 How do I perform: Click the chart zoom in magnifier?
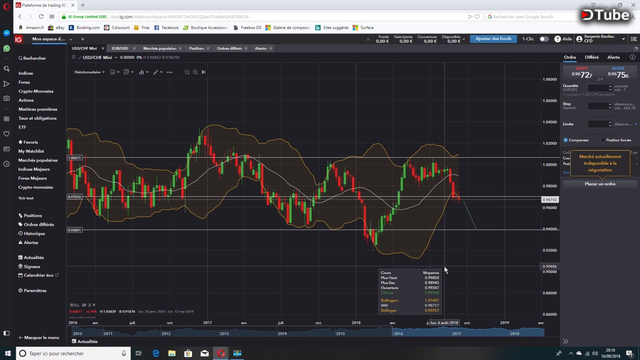click(196, 72)
